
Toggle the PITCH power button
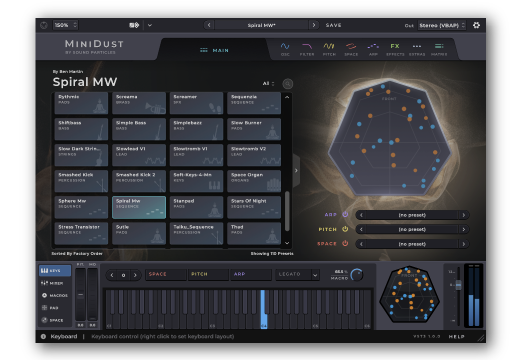[x=345, y=229]
